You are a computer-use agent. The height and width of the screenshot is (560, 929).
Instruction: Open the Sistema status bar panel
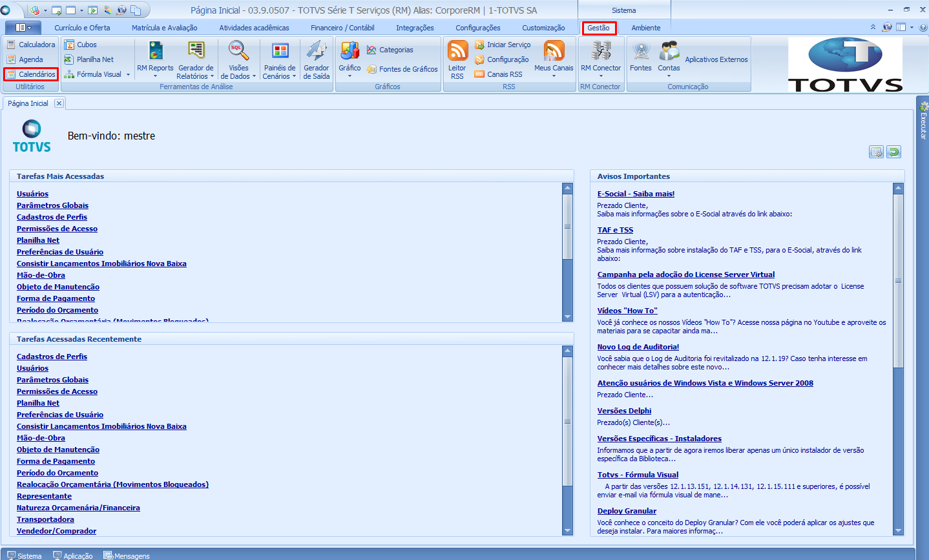25,555
